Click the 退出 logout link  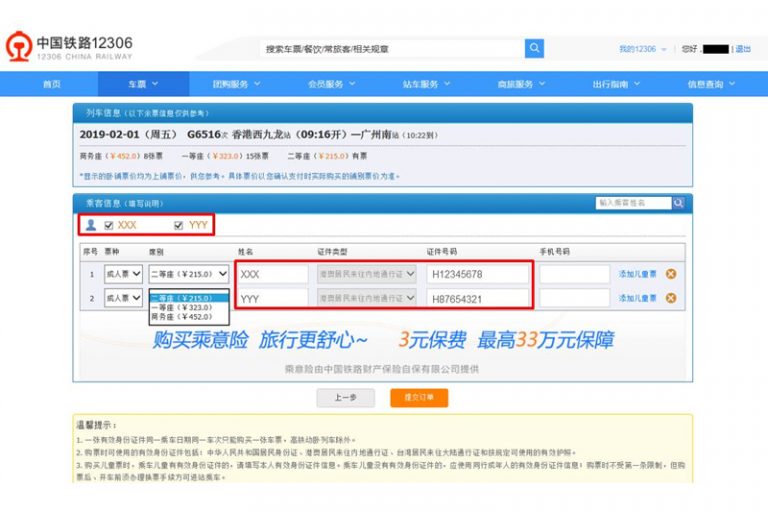click(743, 49)
